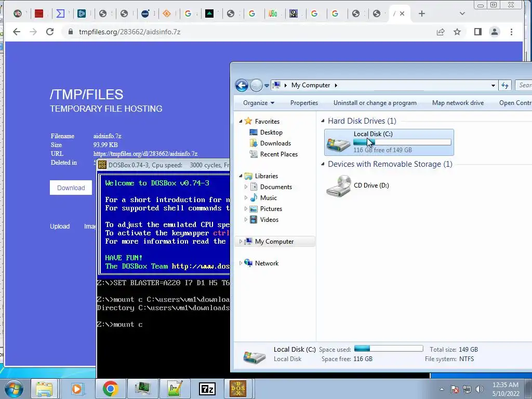Switch to the red square icon tab
Screen dimensions: 532x399
(39, 14)
